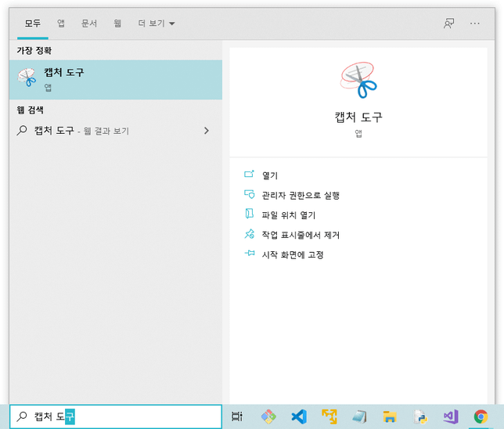Switch to the 앱 tab
Image resolution: width=504 pixels, height=429 pixels.
click(61, 23)
